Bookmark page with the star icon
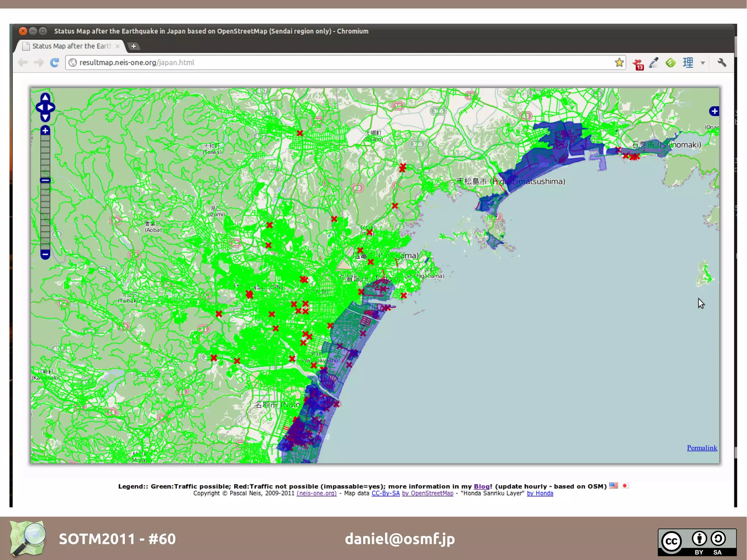Viewport: 747px width, 560px height. (619, 63)
